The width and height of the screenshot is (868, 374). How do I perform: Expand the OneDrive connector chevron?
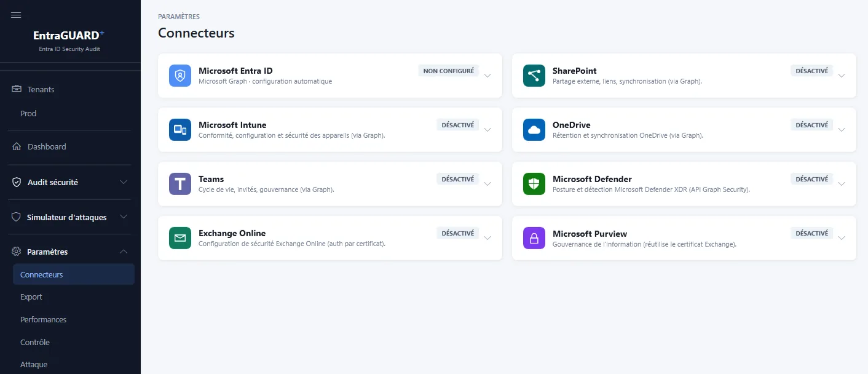coord(842,130)
